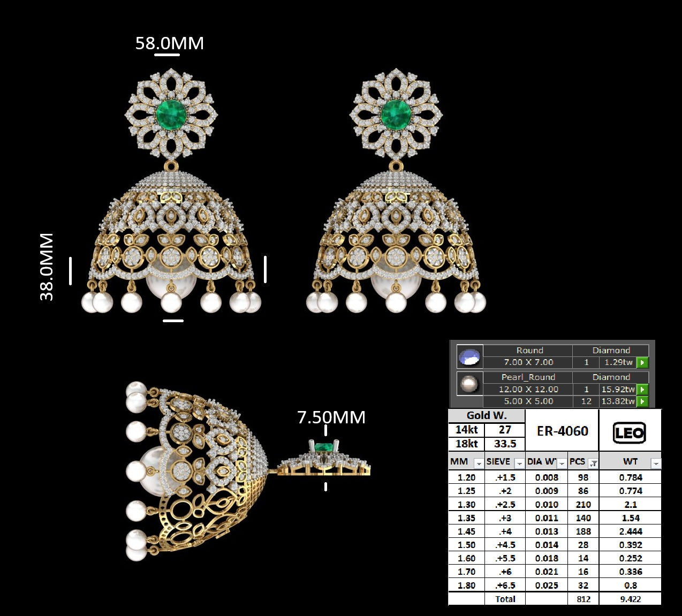Click the Gold W. header cell

[486, 416]
